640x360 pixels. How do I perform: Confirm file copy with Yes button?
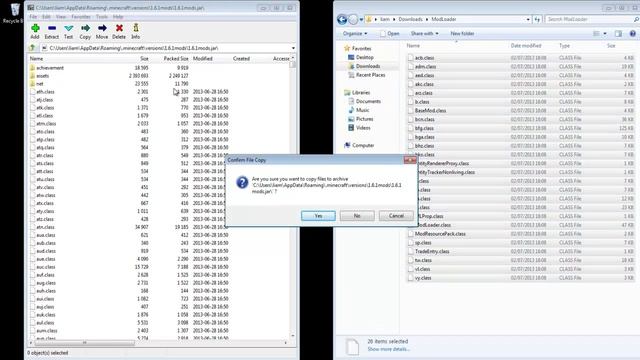tap(318, 216)
